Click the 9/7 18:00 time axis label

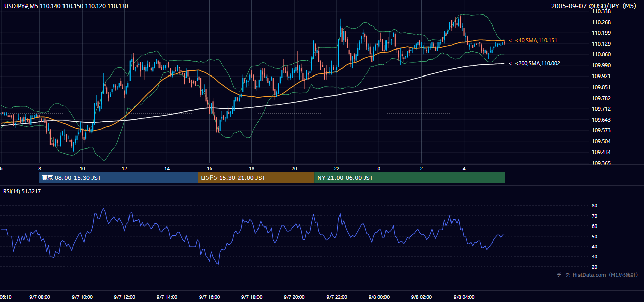point(251,297)
